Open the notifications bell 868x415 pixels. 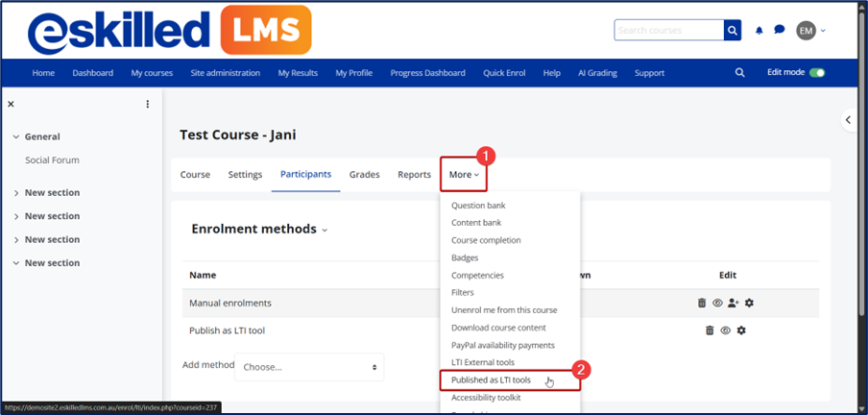pyautogui.click(x=759, y=31)
